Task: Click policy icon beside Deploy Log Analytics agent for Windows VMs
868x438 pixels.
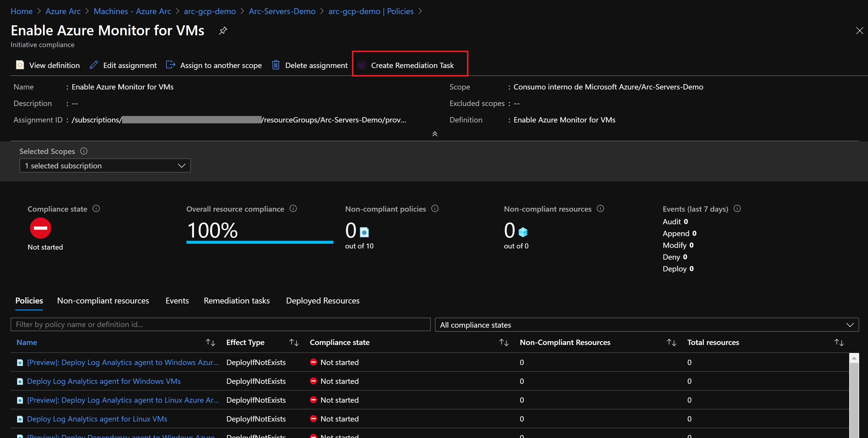Action: click(20, 381)
